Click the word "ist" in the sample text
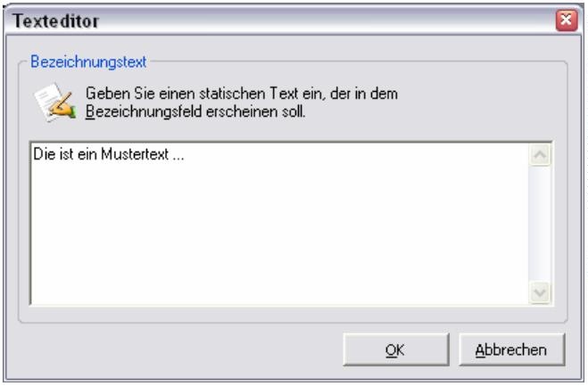 pyautogui.click(x=62, y=153)
